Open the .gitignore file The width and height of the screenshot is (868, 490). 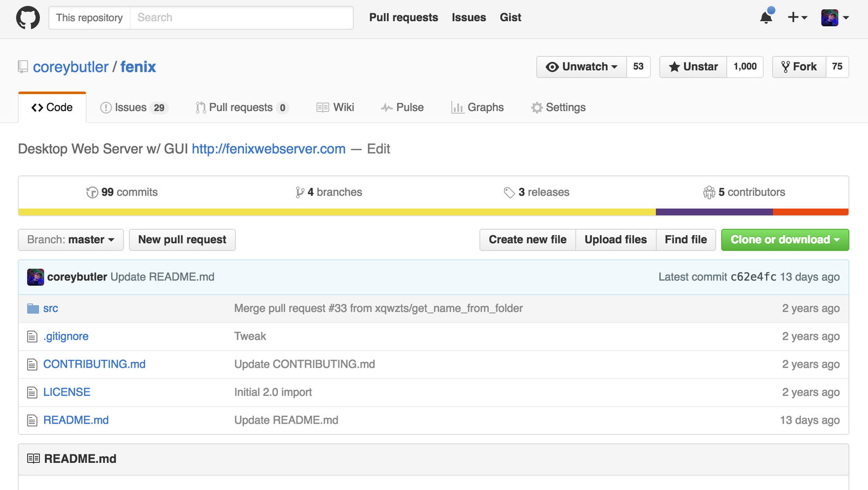point(66,336)
